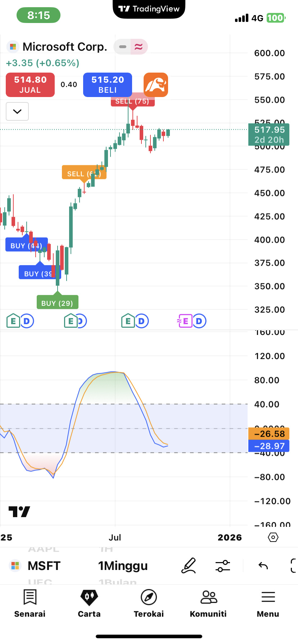This screenshot has height=644, width=298.
Task: Expand the legend chevron dropdown
Action: point(17,111)
